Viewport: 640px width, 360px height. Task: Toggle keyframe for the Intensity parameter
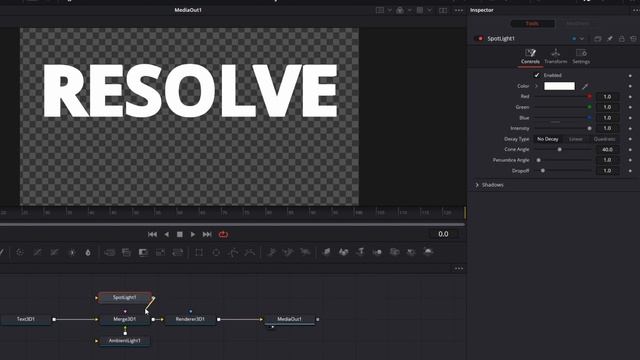[x=630, y=129]
